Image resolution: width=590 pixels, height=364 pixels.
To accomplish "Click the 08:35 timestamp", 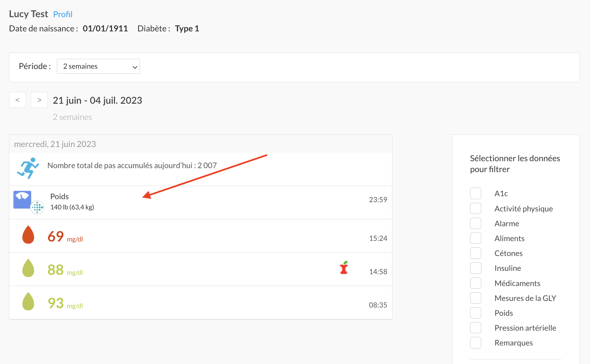I will 378,305.
